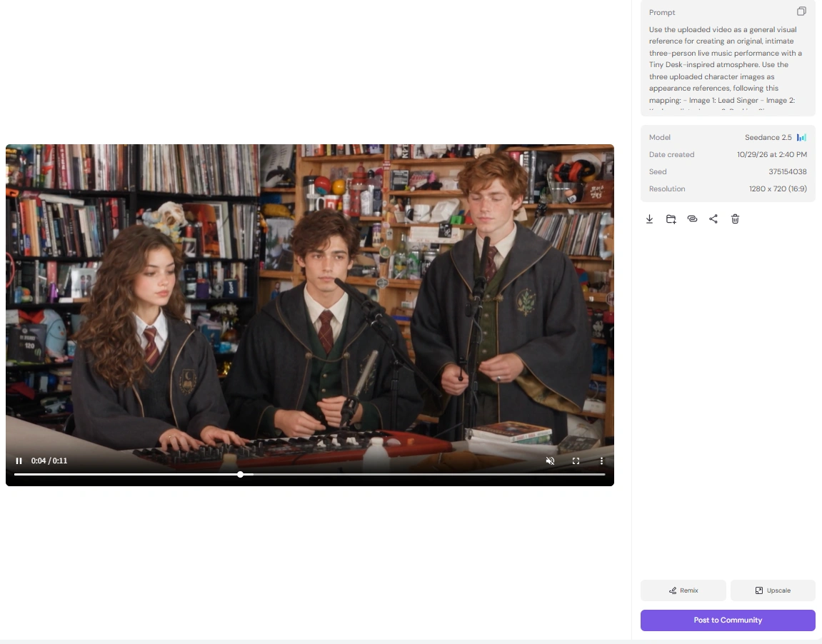822x644 pixels.
Task: Enter fullscreen video mode
Action: click(576, 461)
